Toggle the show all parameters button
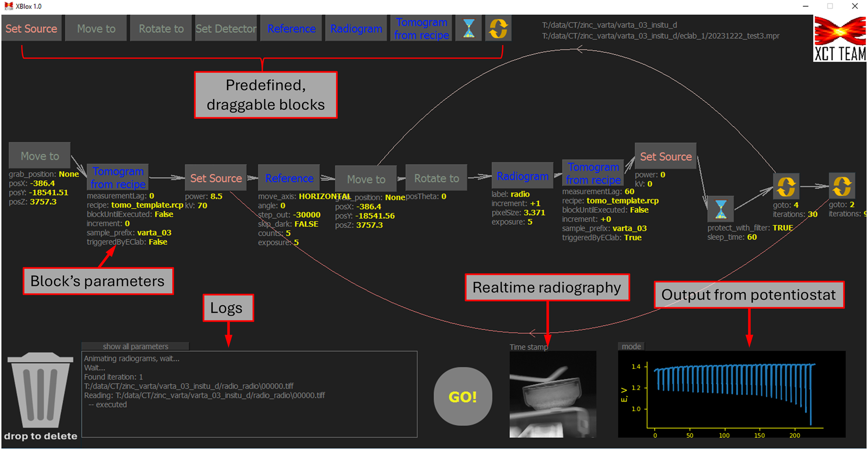 pos(135,347)
